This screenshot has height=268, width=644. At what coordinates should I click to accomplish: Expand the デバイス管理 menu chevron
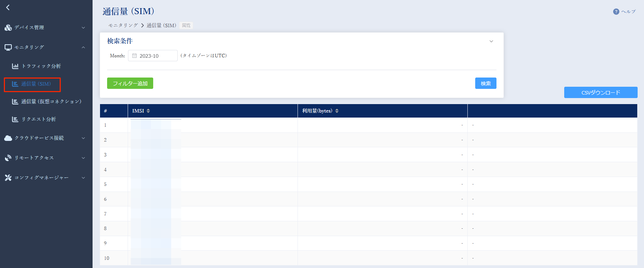(x=83, y=28)
